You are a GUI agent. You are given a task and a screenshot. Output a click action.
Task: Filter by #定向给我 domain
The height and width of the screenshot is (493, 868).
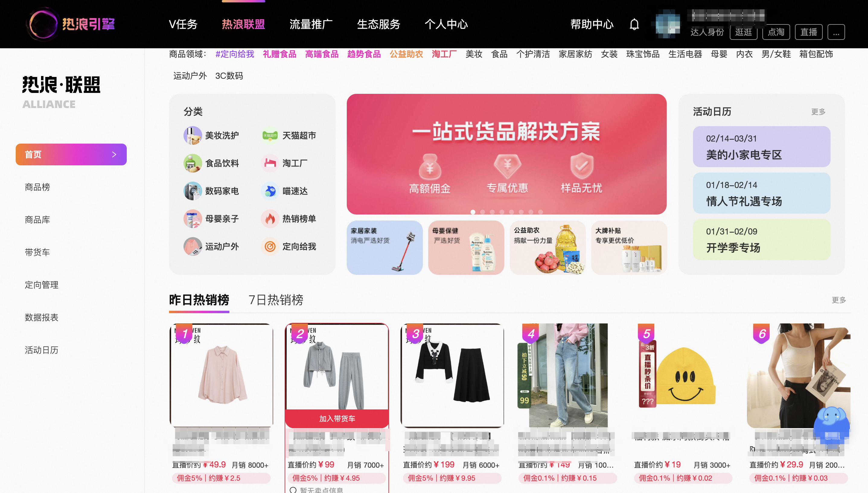pos(235,54)
